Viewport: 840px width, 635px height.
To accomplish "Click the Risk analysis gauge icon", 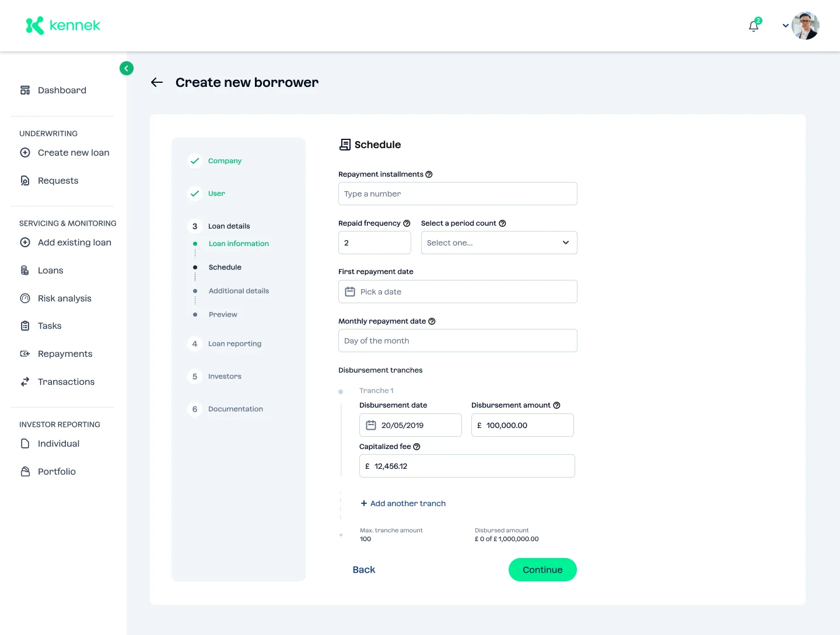I will tap(25, 299).
